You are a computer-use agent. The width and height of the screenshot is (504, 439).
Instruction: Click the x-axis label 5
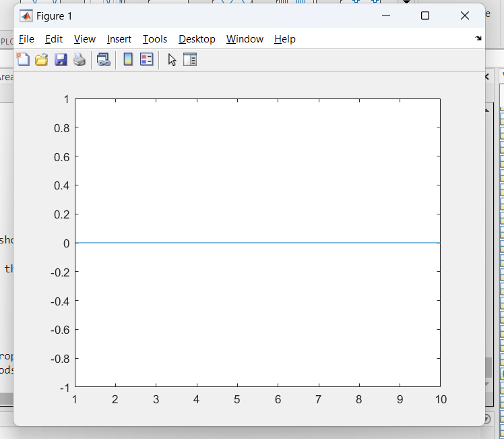coord(237,399)
